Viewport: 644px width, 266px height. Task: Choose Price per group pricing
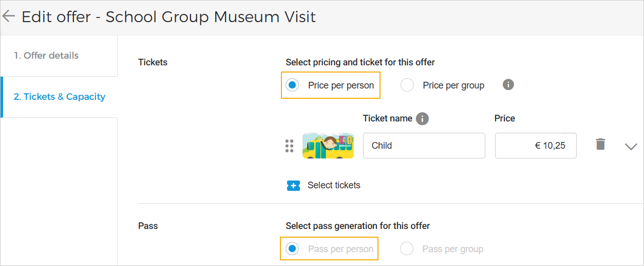click(407, 85)
